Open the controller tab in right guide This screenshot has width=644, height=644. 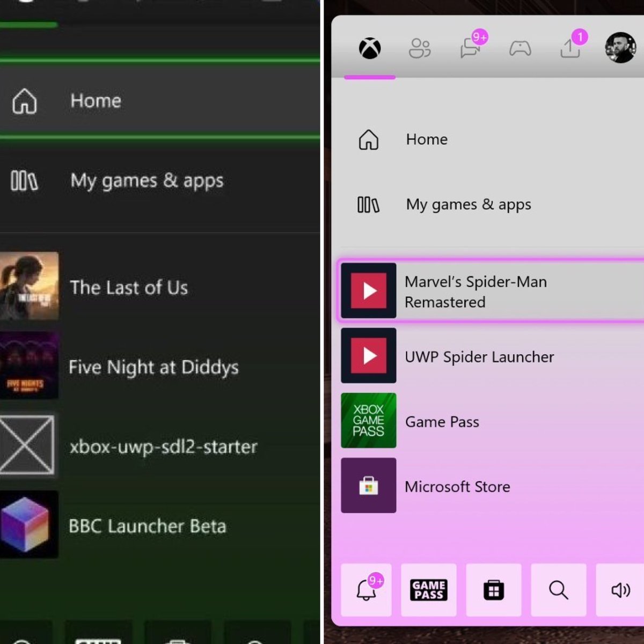coord(520,49)
